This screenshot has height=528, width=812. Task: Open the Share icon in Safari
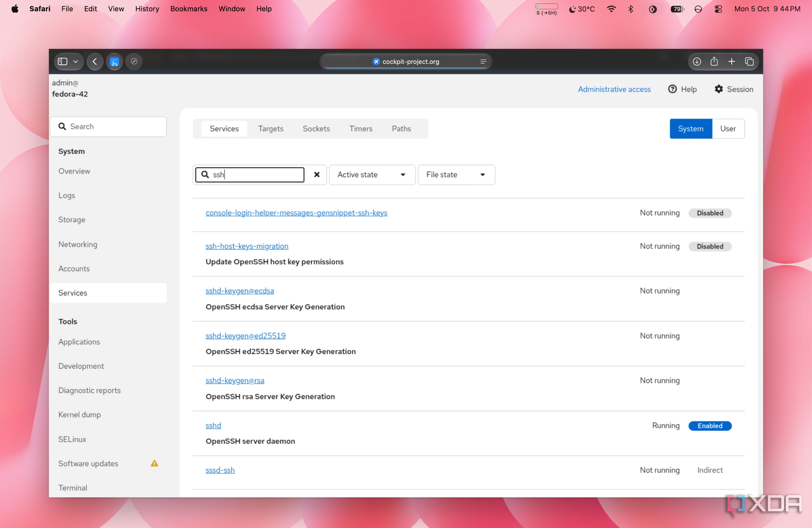coord(714,61)
